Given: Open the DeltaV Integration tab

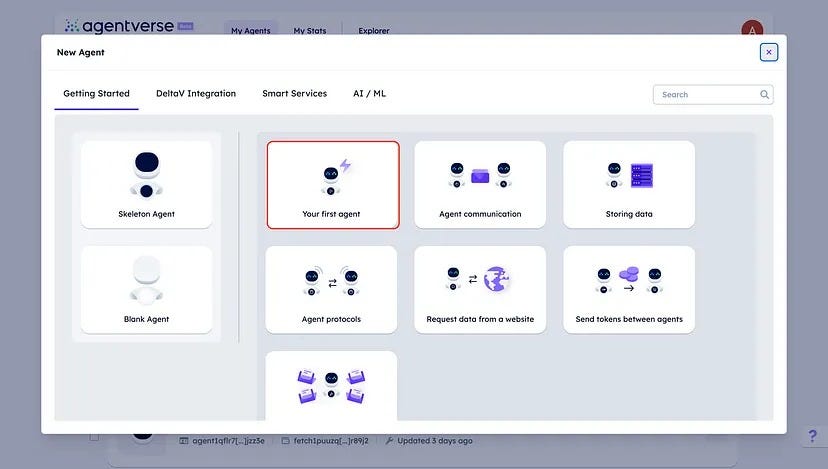Looking at the screenshot, I should pyautogui.click(x=196, y=93).
